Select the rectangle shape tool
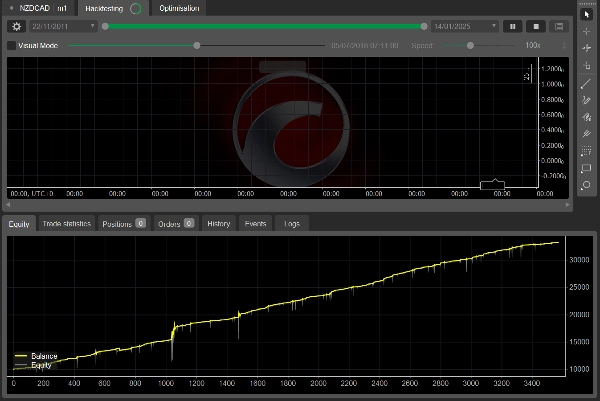 pyautogui.click(x=586, y=168)
